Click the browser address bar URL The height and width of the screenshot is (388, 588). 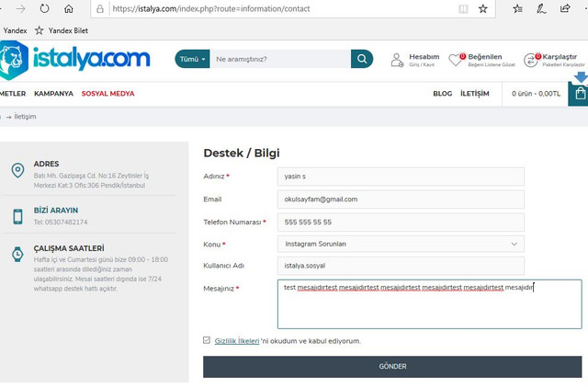(x=211, y=8)
